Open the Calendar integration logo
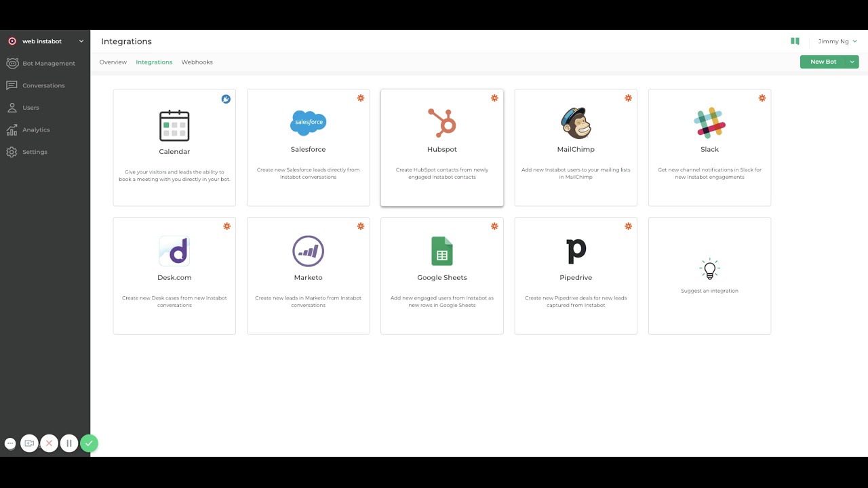868x488 pixels. 174,125
